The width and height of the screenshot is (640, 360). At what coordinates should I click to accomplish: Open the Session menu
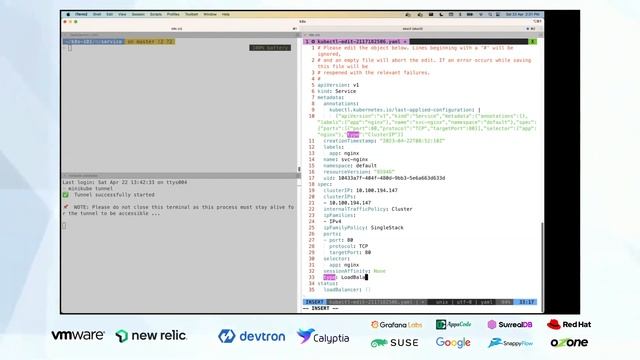click(x=138, y=14)
